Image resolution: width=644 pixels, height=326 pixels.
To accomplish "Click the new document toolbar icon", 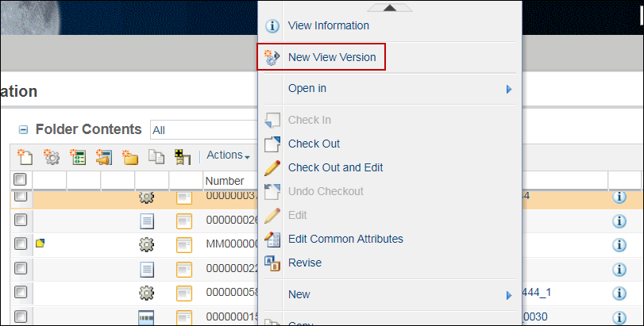I will pyautogui.click(x=25, y=156).
